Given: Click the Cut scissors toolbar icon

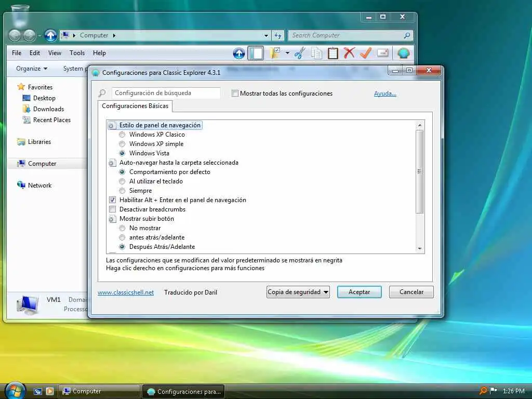Looking at the screenshot, I should 300,54.
